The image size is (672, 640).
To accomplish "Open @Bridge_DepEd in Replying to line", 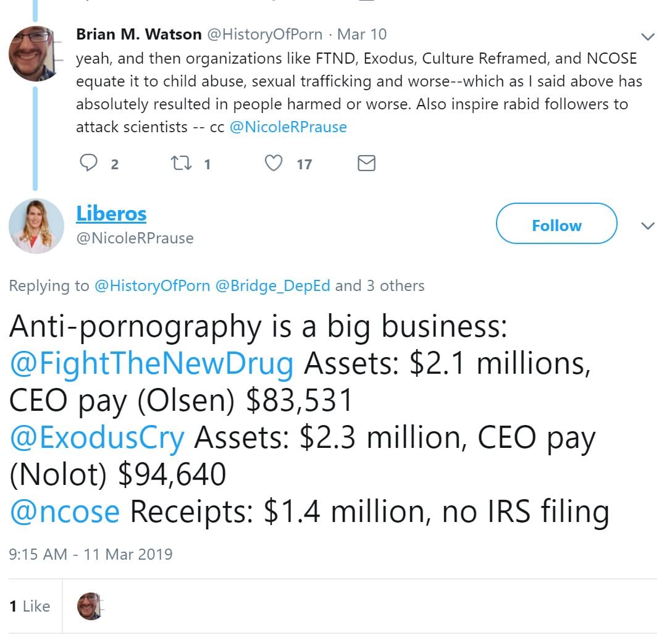I will click(272, 286).
